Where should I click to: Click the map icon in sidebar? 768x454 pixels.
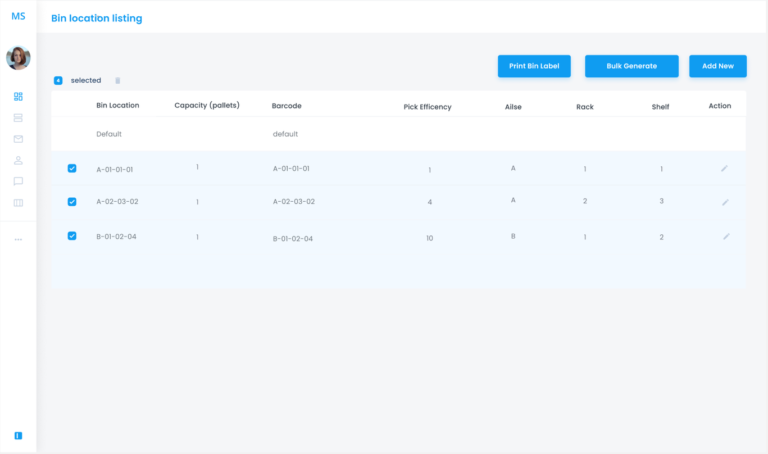pyautogui.click(x=18, y=203)
